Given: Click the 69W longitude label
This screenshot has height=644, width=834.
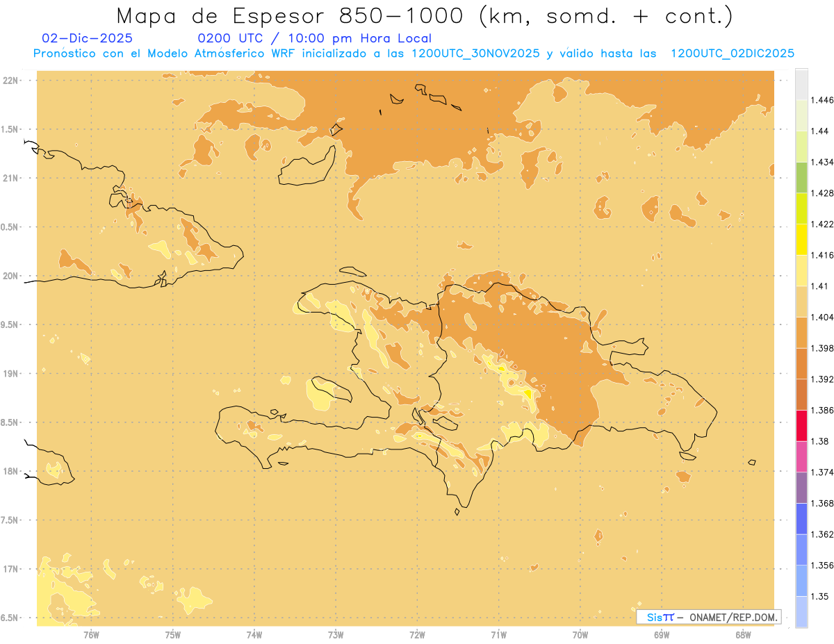Looking at the screenshot, I should [662, 635].
